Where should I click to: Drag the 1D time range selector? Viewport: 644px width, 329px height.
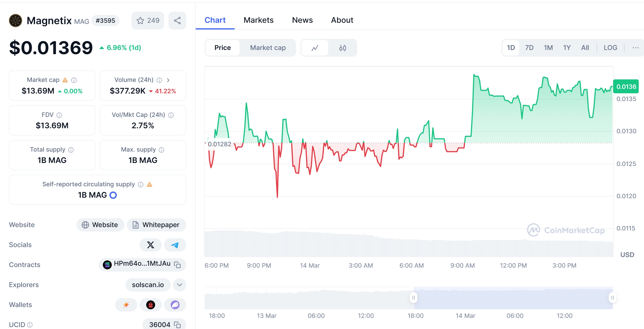click(x=510, y=47)
